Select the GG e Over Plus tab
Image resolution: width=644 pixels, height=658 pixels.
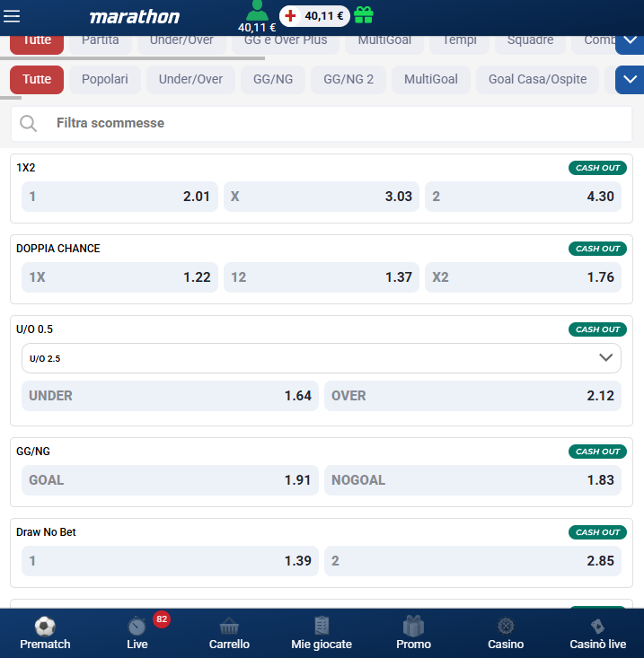286,45
